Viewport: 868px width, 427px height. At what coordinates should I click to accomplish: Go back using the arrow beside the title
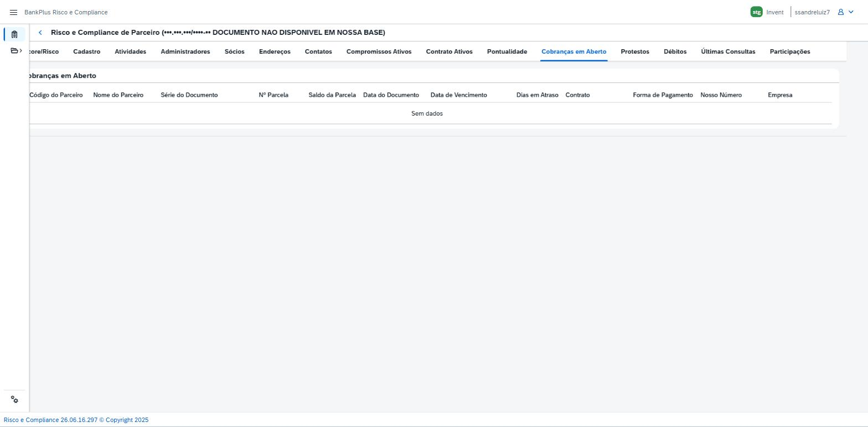tap(40, 33)
